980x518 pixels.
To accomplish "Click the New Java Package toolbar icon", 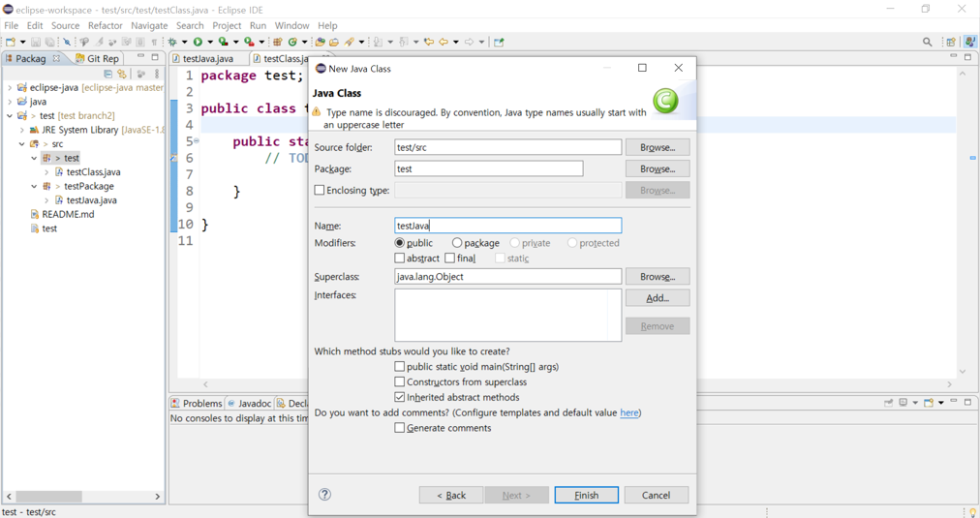I will pyautogui.click(x=278, y=42).
